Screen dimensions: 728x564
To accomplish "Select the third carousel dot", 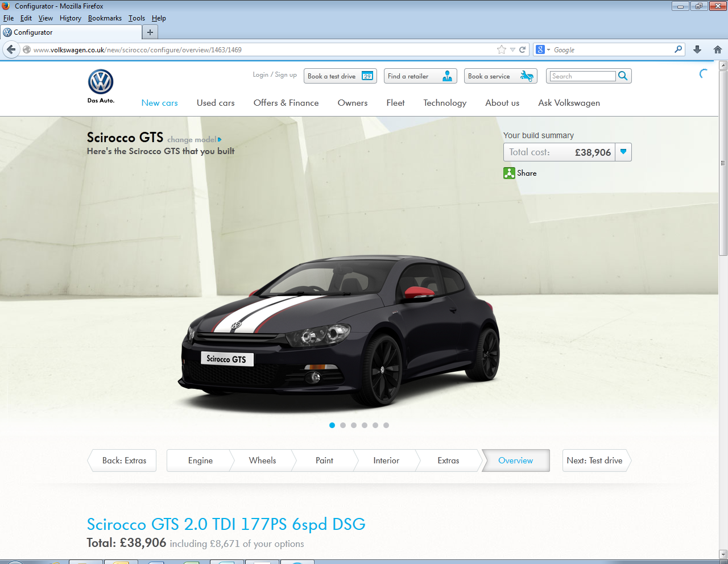I will (354, 425).
